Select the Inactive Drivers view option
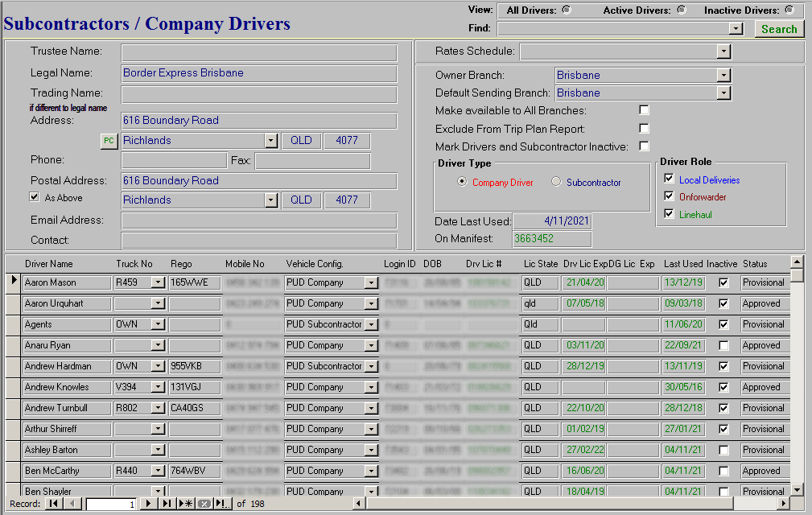Image resolution: width=812 pixels, height=515 pixels. point(789,10)
